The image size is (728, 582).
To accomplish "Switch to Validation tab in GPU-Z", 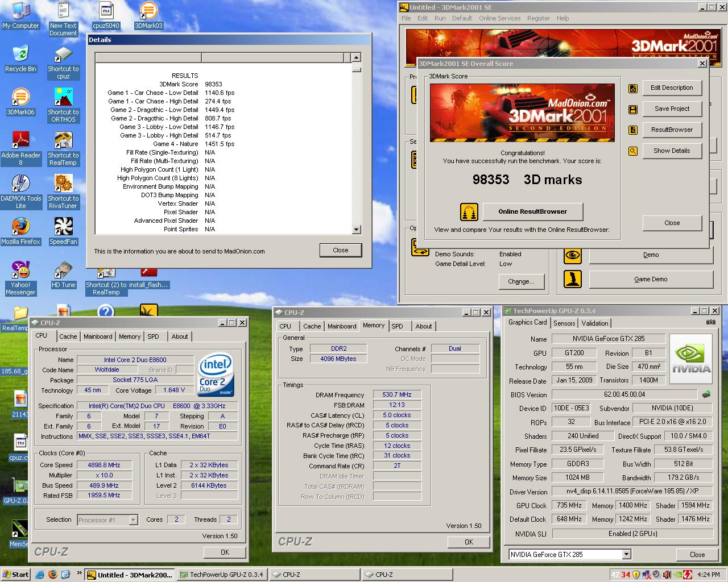I will coord(595,323).
